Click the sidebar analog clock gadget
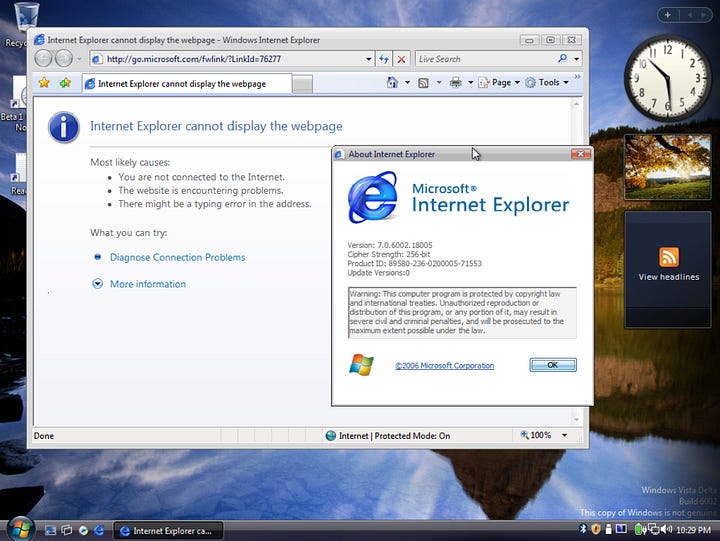The height and width of the screenshot is (541, 720). pos(668,78)
